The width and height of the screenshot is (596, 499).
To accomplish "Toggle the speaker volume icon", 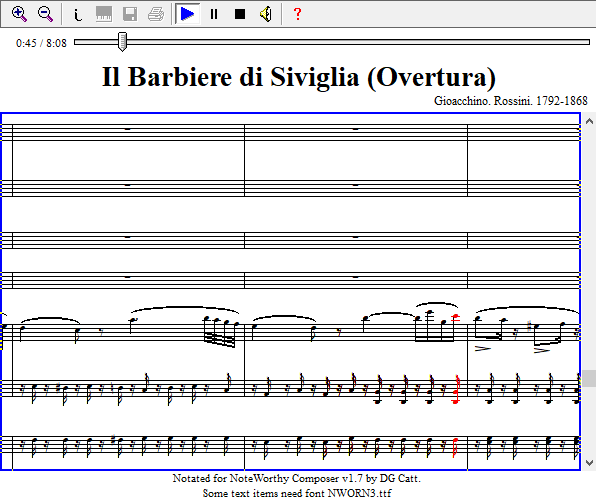I will (x=266, y=14).
